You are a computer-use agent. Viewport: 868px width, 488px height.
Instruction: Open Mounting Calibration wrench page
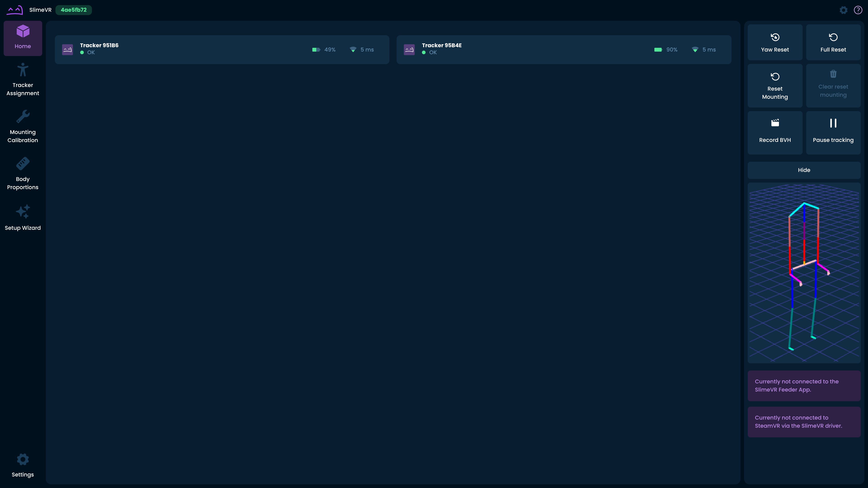click(23, 127)
